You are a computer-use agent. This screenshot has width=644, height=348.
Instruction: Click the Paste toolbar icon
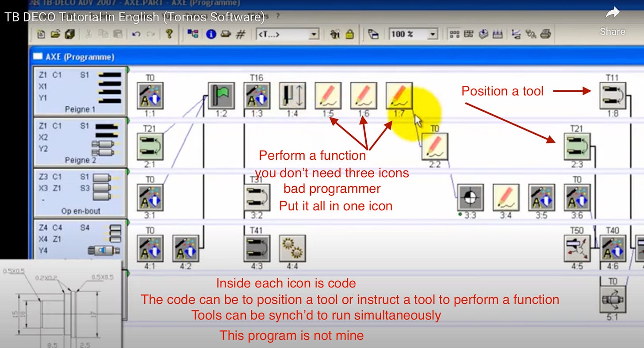click(118, 34)
